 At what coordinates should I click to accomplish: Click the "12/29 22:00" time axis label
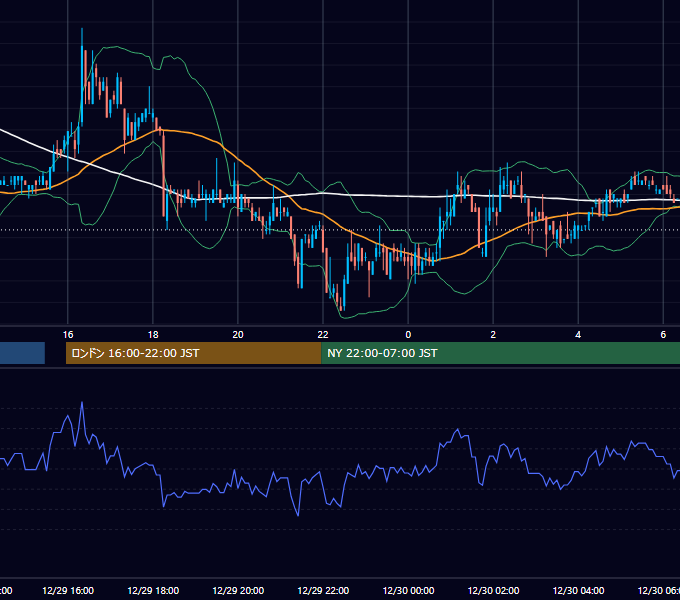(323, 590)
